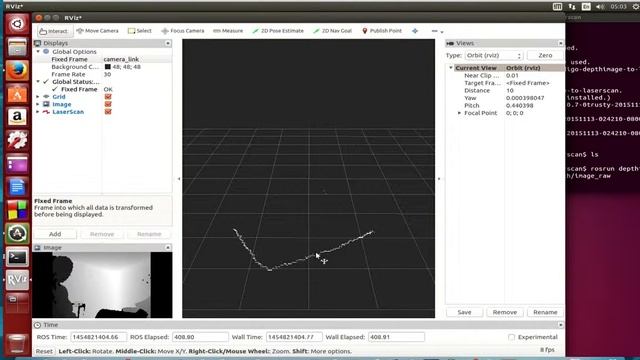The height and width of the screenshot is (360, 640).
Task: Collapse the Global Options tree node
Action: pyautogui.click(x=38, y=52)
